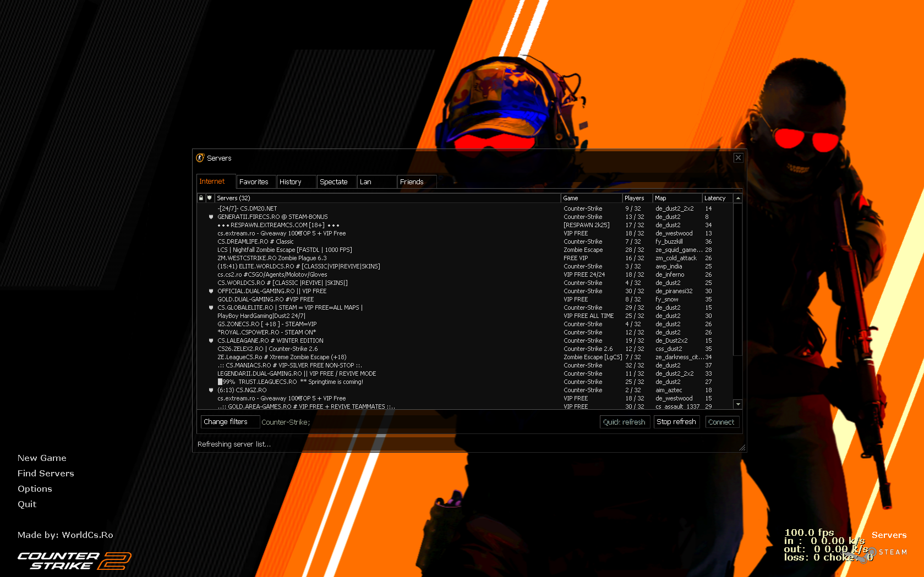Viewport: 924px width, 577px height.
Task: Click Quit in main menu
Action: click(x=27, y=504)
